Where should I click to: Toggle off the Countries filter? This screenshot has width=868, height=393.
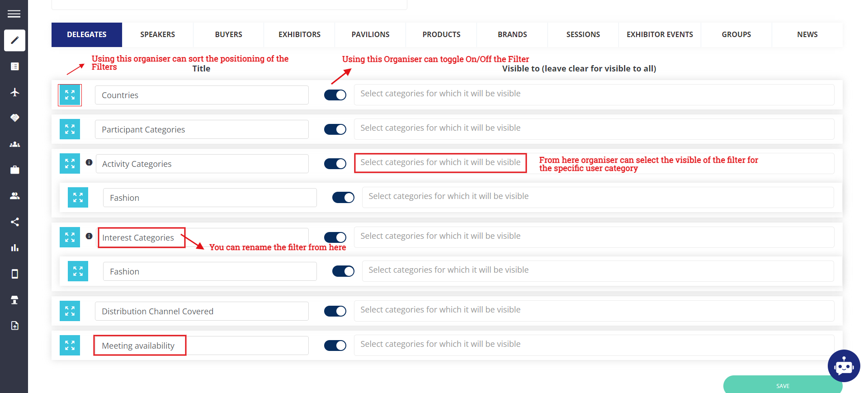coord(335,95)
